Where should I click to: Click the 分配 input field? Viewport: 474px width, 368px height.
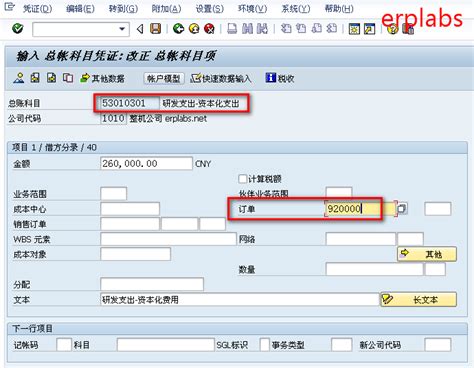pyautogui.click(x=152, y=284)
